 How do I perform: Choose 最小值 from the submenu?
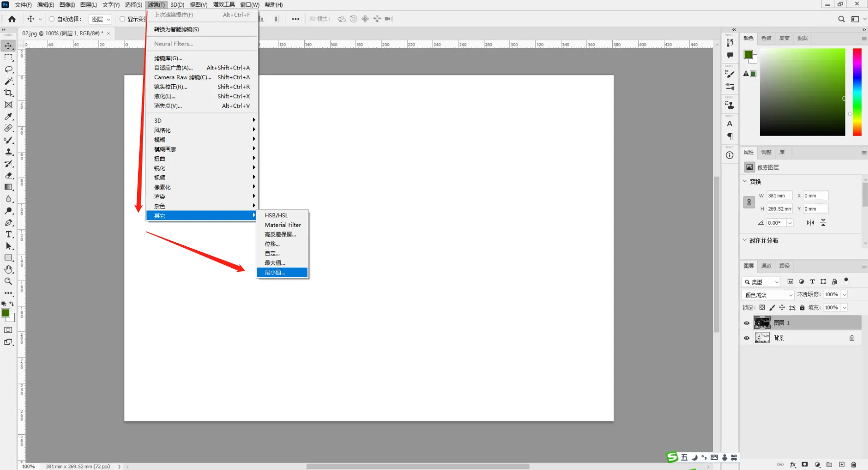[275, 273]
